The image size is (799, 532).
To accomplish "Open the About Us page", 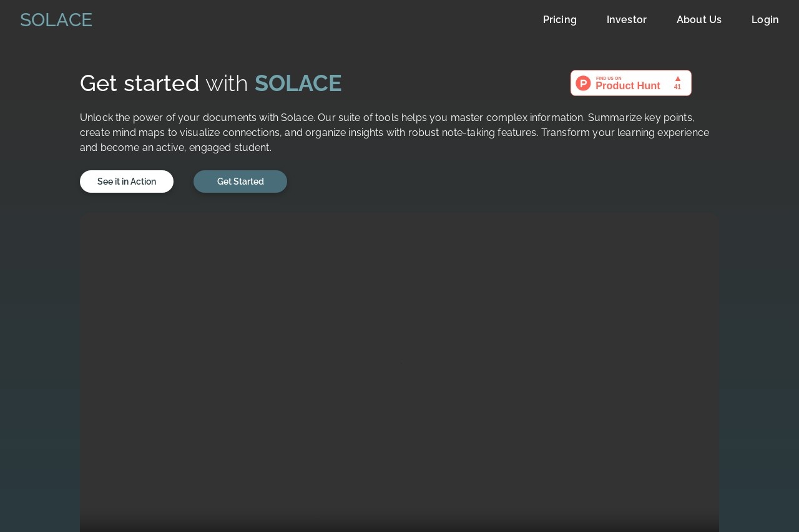I will [x=699, y=19].
